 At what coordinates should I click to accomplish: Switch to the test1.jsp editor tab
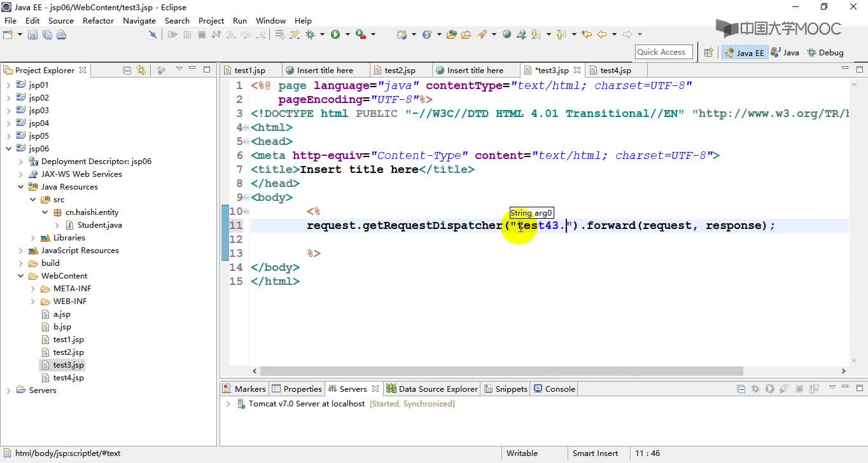pos(249,71)
